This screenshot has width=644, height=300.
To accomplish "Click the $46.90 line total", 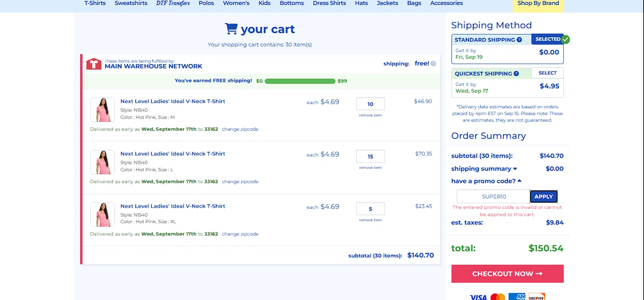I will tap(423, 101).
